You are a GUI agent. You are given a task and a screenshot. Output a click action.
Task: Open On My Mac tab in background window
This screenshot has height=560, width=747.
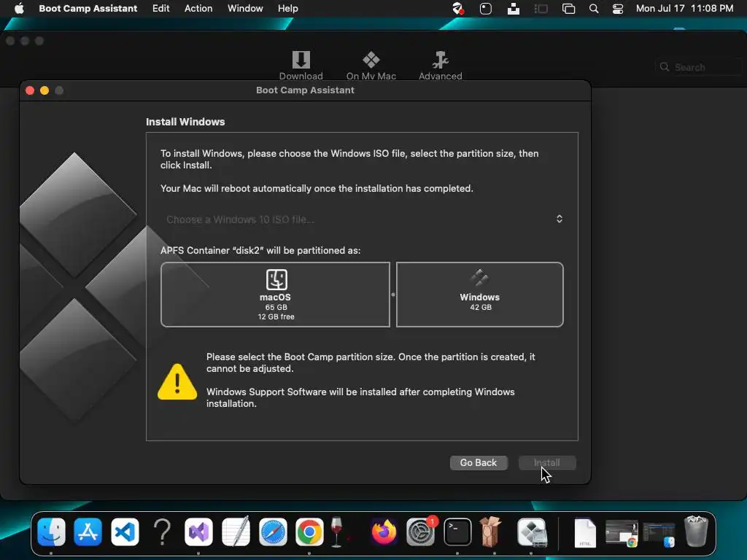tap(371, 66)
